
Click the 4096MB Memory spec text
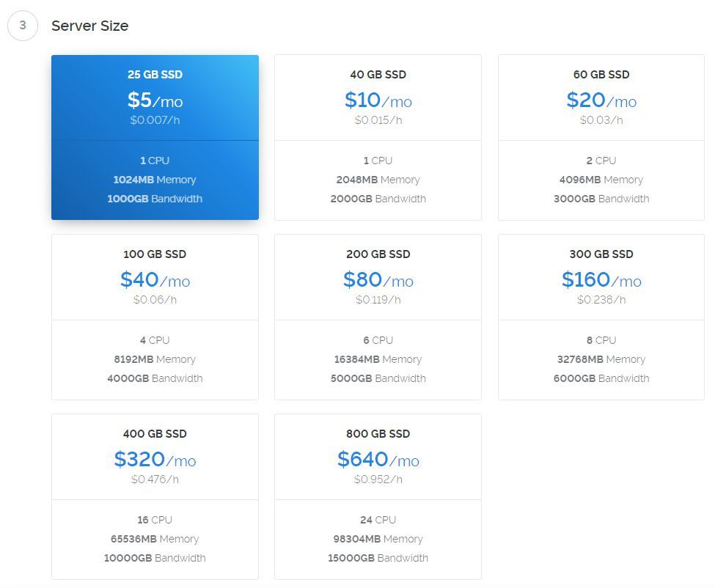click(x=601, y=179)
